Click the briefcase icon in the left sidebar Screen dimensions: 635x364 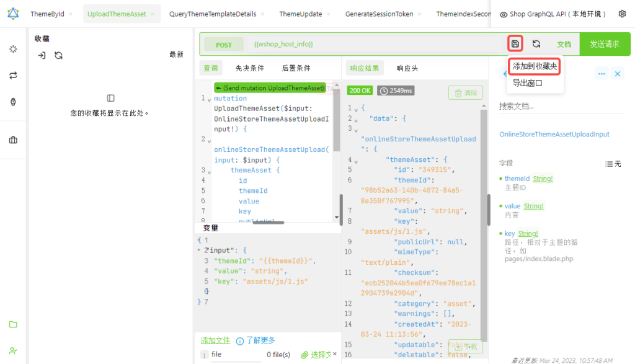coord(13,140)
